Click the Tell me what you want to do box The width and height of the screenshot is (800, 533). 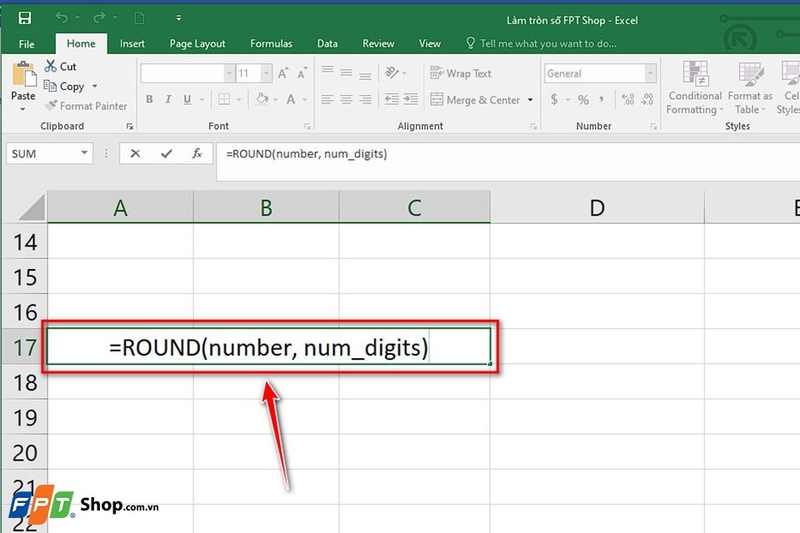tap(541, 44)
